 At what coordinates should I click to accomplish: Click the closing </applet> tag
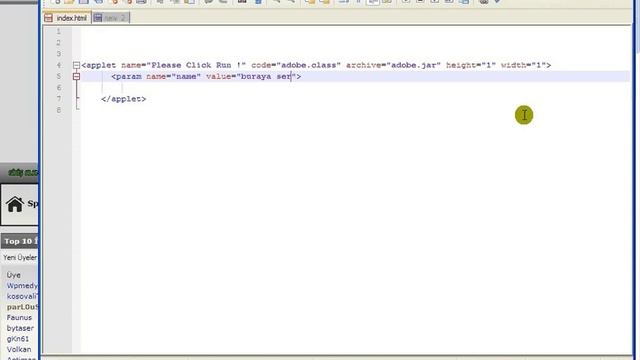click(x=123, y=99)
